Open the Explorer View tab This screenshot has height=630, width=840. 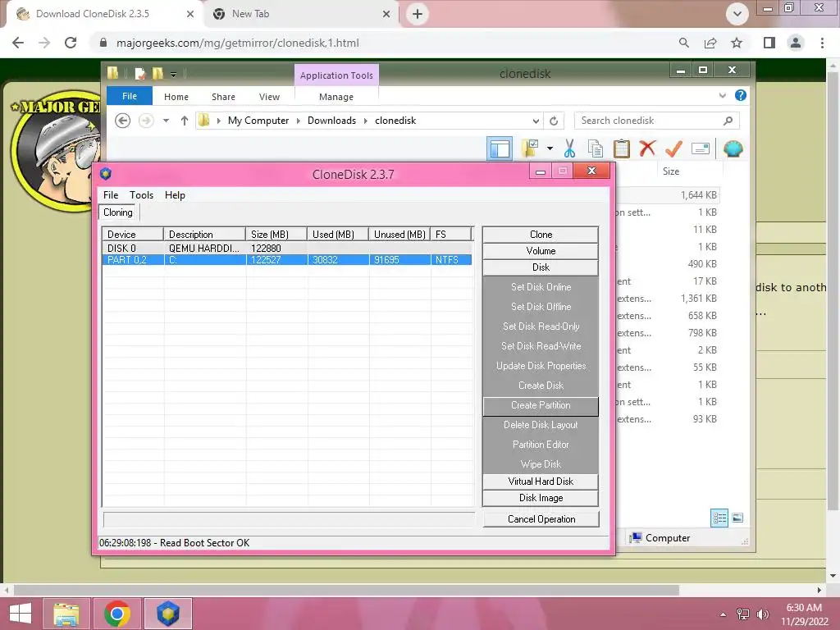pyautogui.click(x=269, y=97)
